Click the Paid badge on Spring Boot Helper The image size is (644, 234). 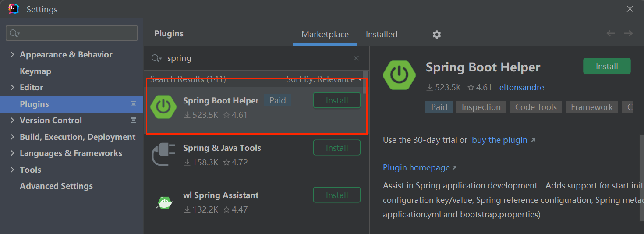tap(277, 101)
